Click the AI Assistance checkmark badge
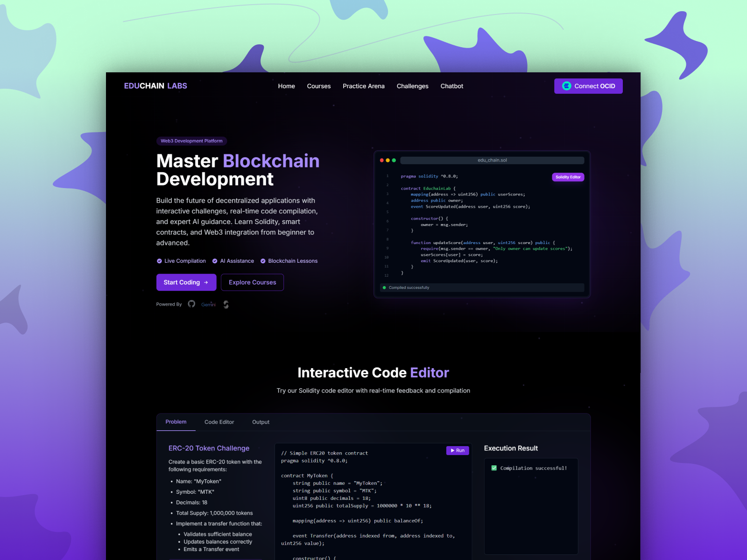Screen dimensions: 747x560 pos(215,261)
